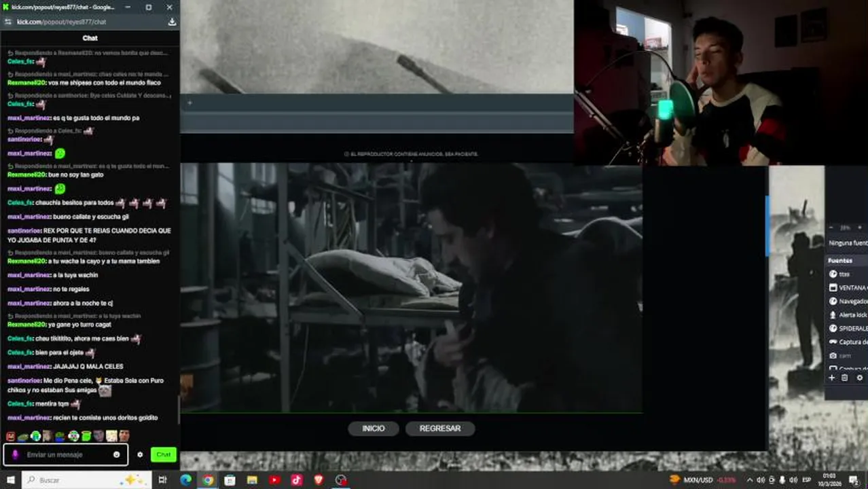Open the taskbar clock and date
Screen dimensions: 868x489
tap(831, 480)
